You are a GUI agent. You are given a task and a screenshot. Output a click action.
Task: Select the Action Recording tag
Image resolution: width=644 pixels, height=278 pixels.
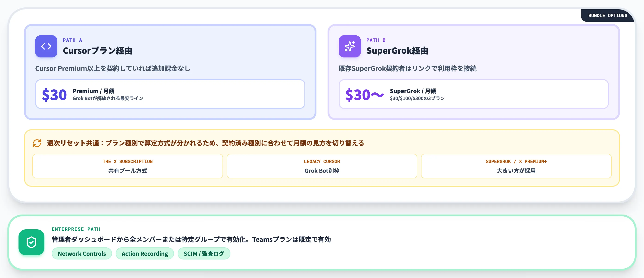(145, 253)
